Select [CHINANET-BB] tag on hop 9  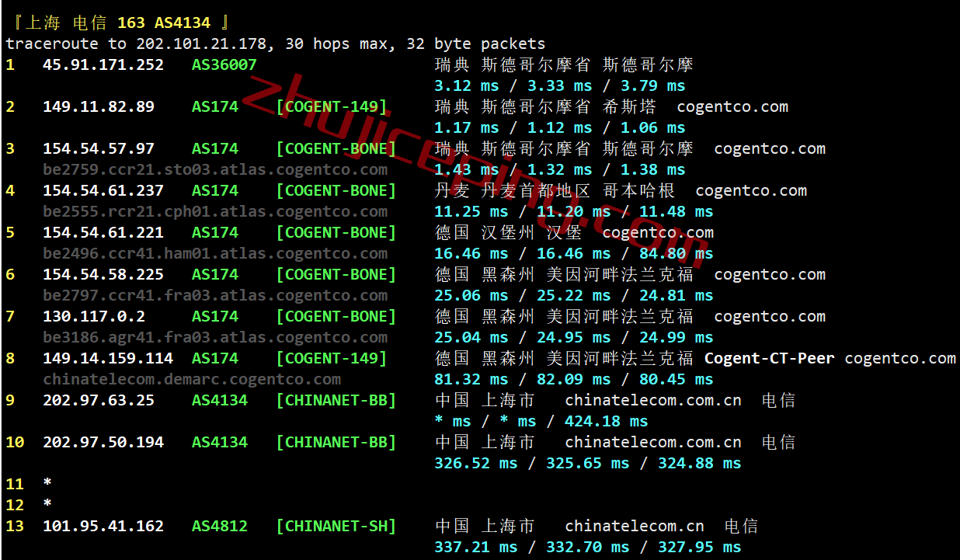(336, 400)
